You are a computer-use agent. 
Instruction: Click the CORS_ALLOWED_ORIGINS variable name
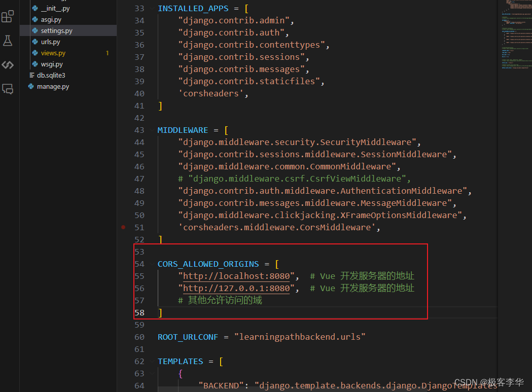tap(208, 264)
